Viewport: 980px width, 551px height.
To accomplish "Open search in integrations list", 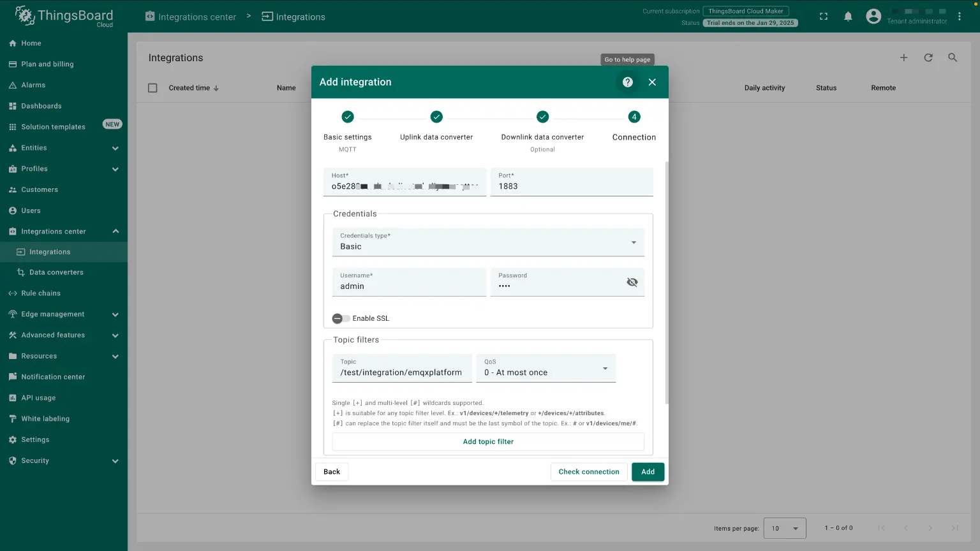I will (x=953, y=58).
